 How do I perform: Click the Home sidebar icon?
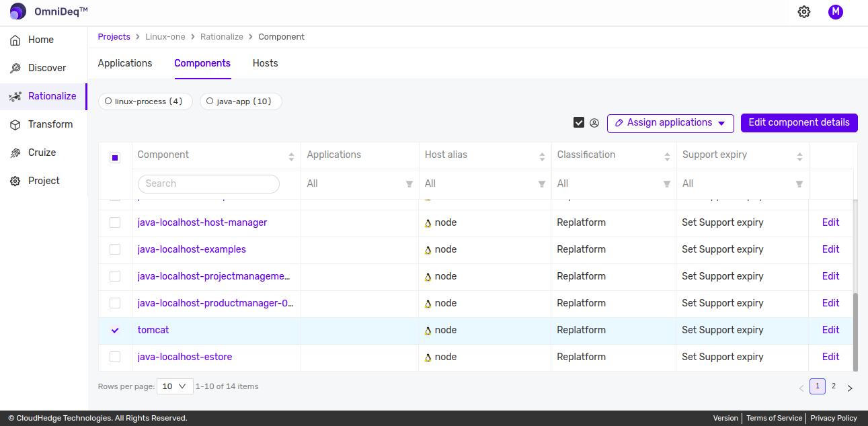pyautogui.click(x=15, y=40)
